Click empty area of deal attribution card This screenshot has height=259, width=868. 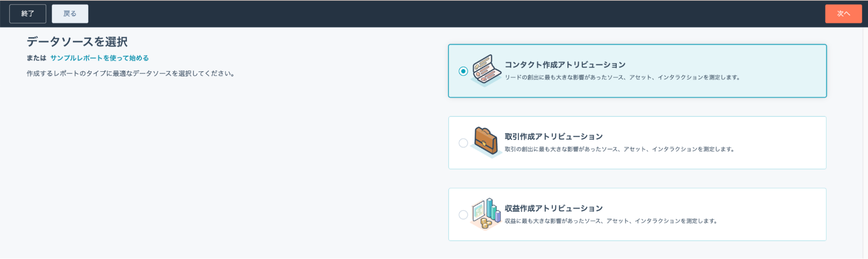777,143
